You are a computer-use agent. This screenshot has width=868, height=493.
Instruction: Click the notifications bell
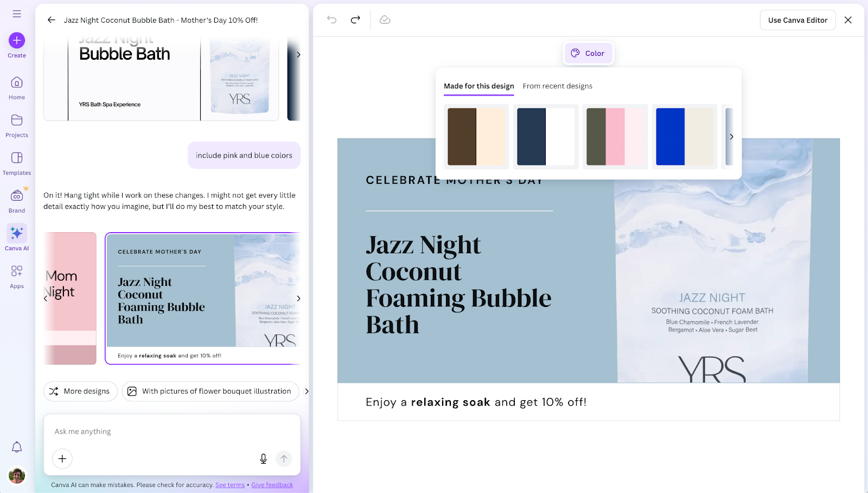coord(16,446)
